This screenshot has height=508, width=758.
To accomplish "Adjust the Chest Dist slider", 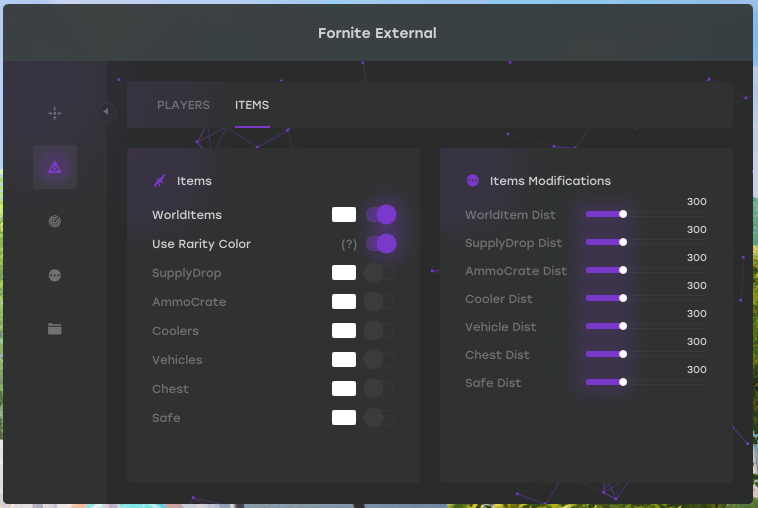I will (646, 354).
